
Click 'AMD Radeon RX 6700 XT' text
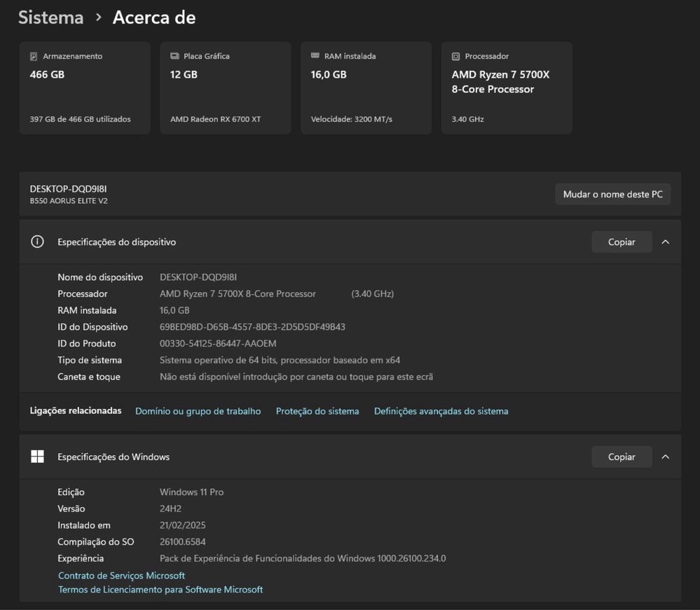(x=216, y=119)
